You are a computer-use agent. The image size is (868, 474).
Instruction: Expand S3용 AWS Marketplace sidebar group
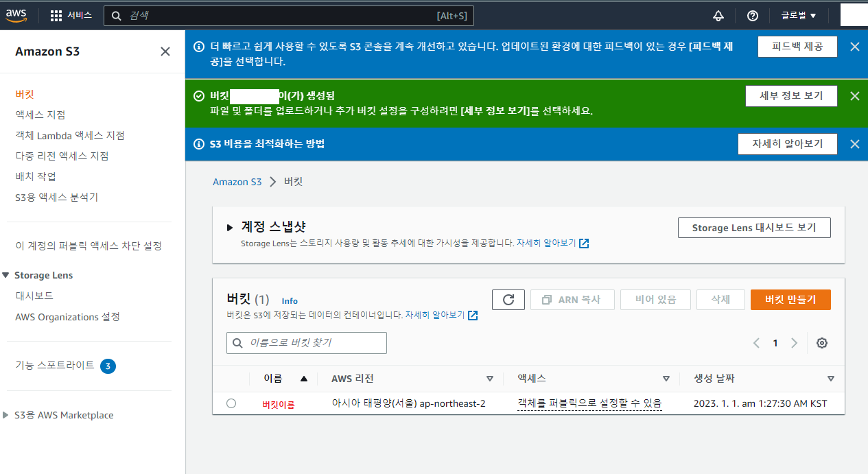[x=6, y=415]
